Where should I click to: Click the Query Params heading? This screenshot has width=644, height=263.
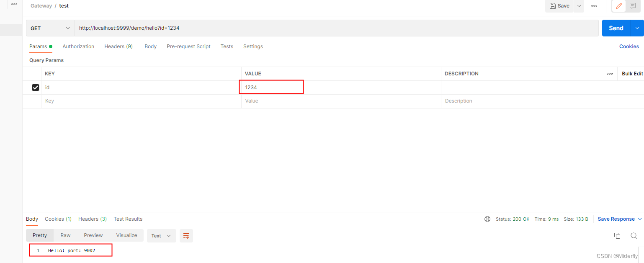(x=46, y=60)
